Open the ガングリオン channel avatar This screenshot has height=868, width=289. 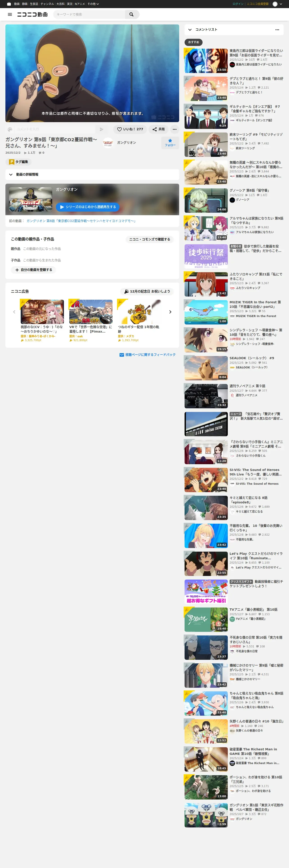108,143
